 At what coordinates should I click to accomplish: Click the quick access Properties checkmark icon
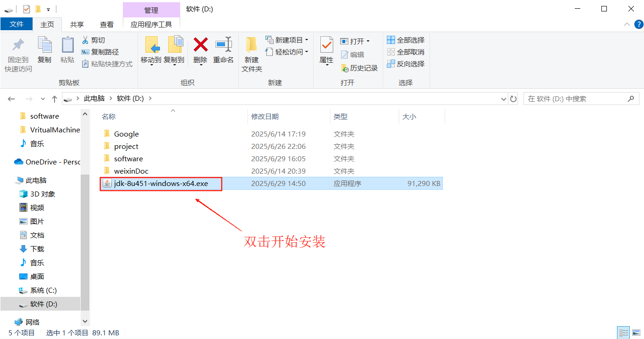(x=26, y=9)
